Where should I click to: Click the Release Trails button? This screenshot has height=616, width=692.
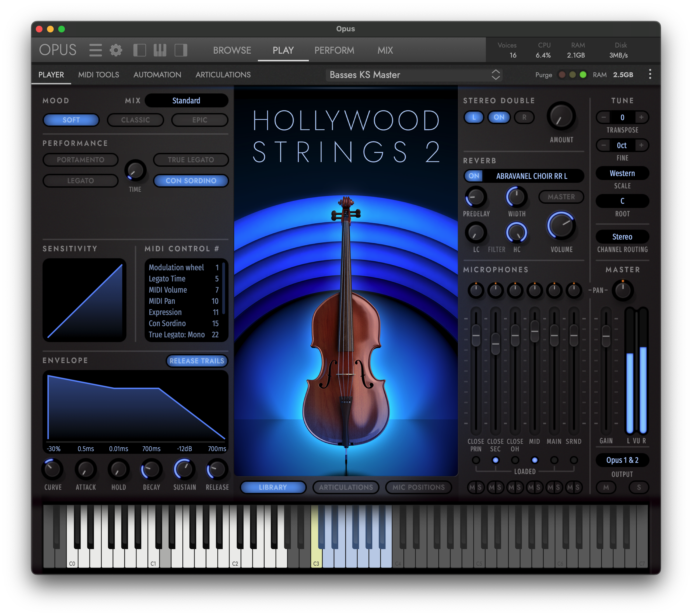(197, 361)
